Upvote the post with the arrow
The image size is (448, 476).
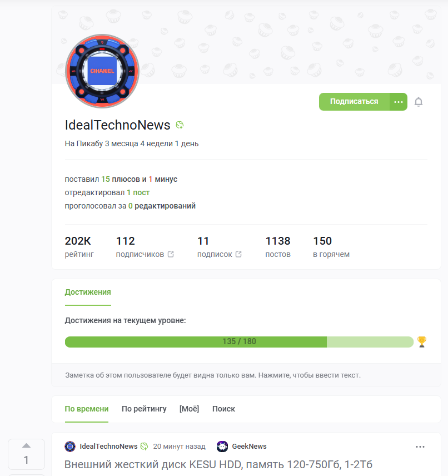(x=27, y=445)
